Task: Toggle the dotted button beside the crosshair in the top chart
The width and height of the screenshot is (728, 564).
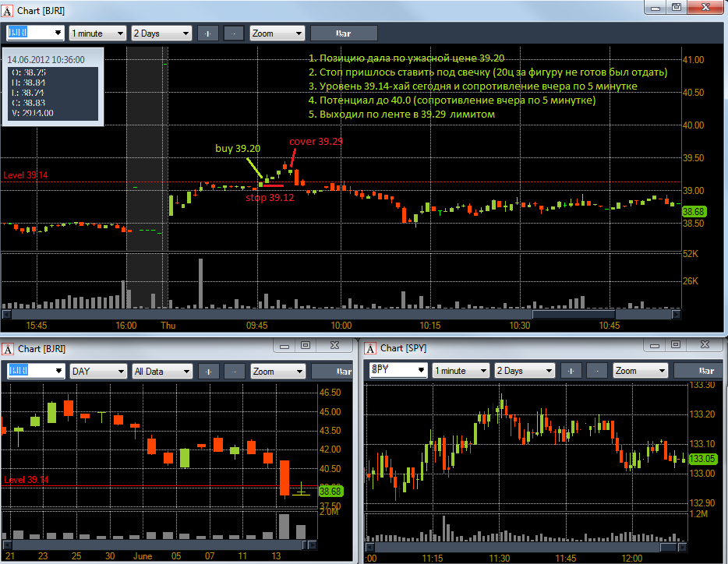Action: 234,33
